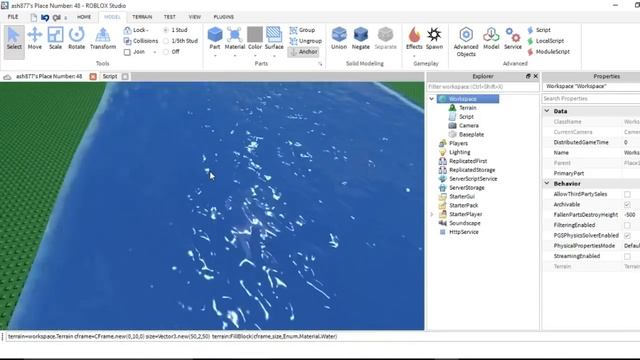Open the Lock dropdown
Screen dimensions: 640x360
pyautogui.click(x=137, y=30)
